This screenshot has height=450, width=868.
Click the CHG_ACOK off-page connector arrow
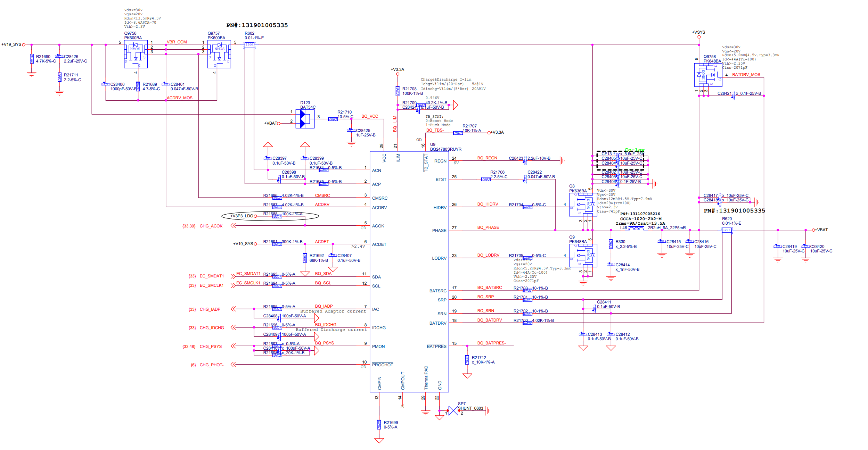tap(233, 226)
